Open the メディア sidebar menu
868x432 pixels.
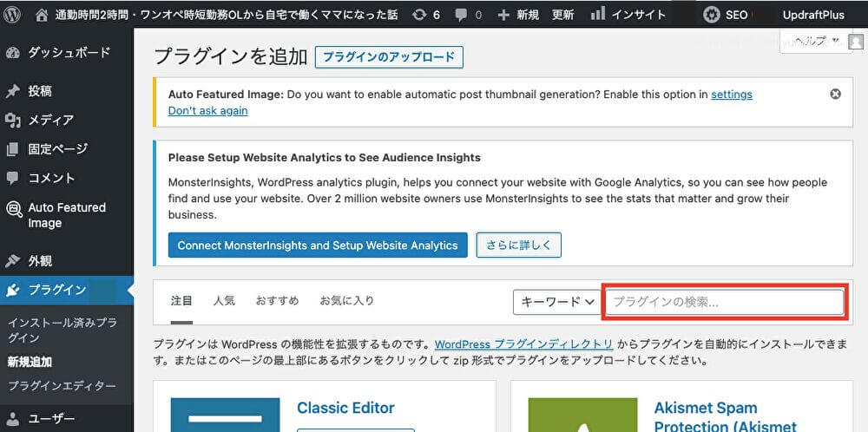tap(51, 120)
